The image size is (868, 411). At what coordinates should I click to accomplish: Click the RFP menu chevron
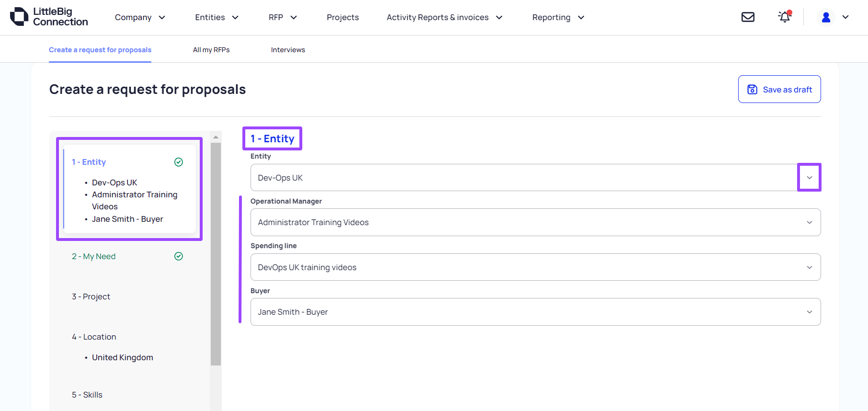[294, 17]
